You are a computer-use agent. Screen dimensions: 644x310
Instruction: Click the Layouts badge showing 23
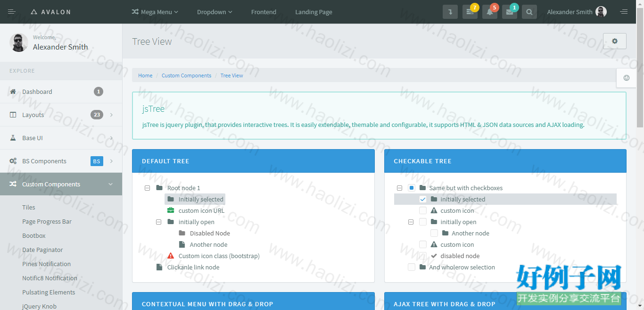click(97, 115)
